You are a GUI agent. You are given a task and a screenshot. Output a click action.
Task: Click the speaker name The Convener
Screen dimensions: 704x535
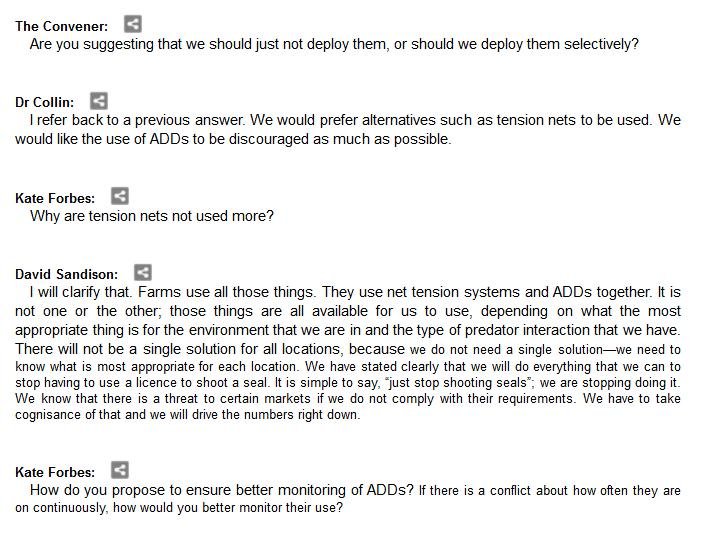[62, 25]
